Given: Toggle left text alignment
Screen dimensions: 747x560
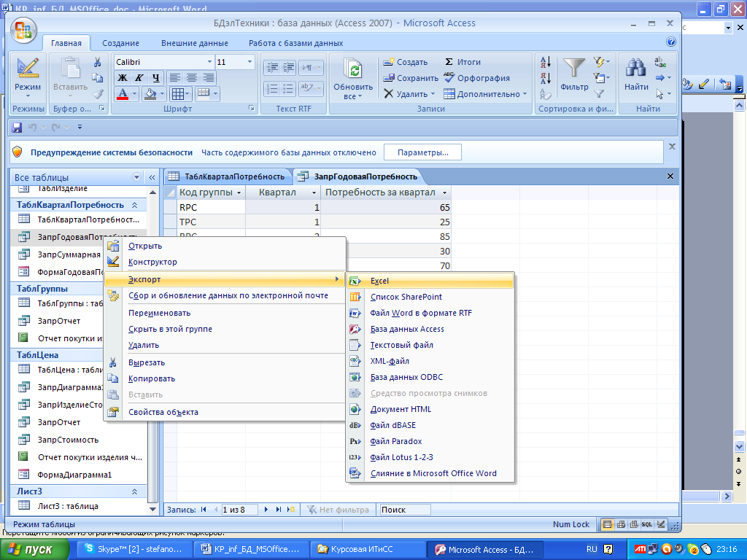Looking at the screenshot, I should 175,77.
